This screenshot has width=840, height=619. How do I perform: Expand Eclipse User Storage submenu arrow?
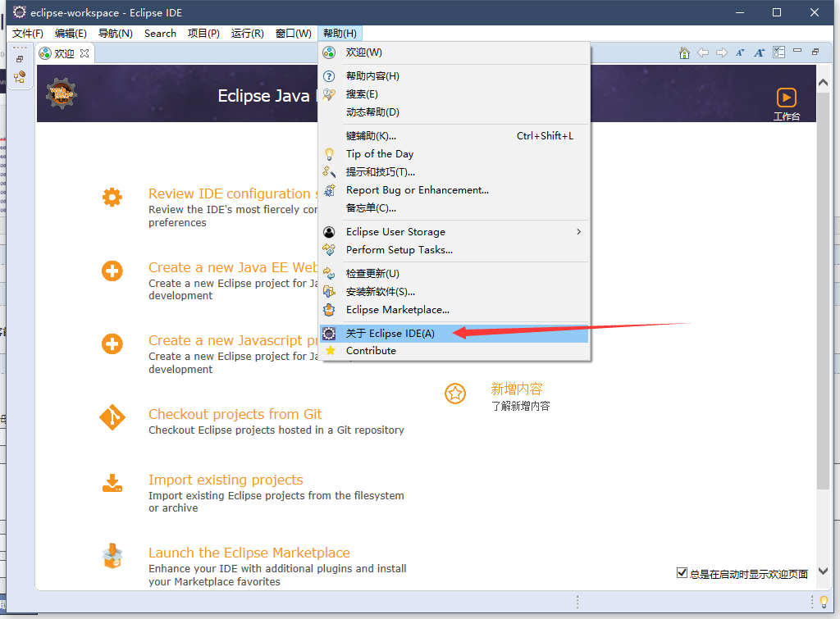578,231
